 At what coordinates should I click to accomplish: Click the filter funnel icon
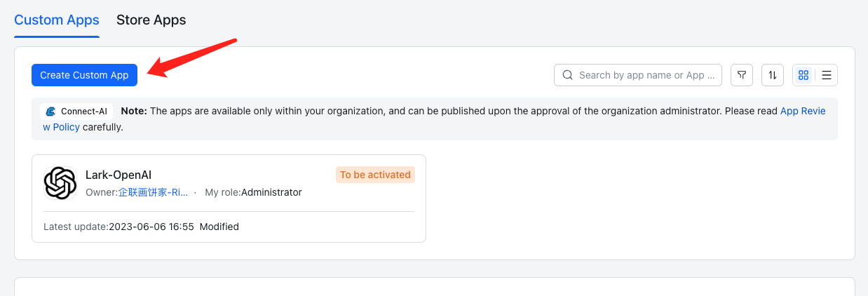pos(742,75)
